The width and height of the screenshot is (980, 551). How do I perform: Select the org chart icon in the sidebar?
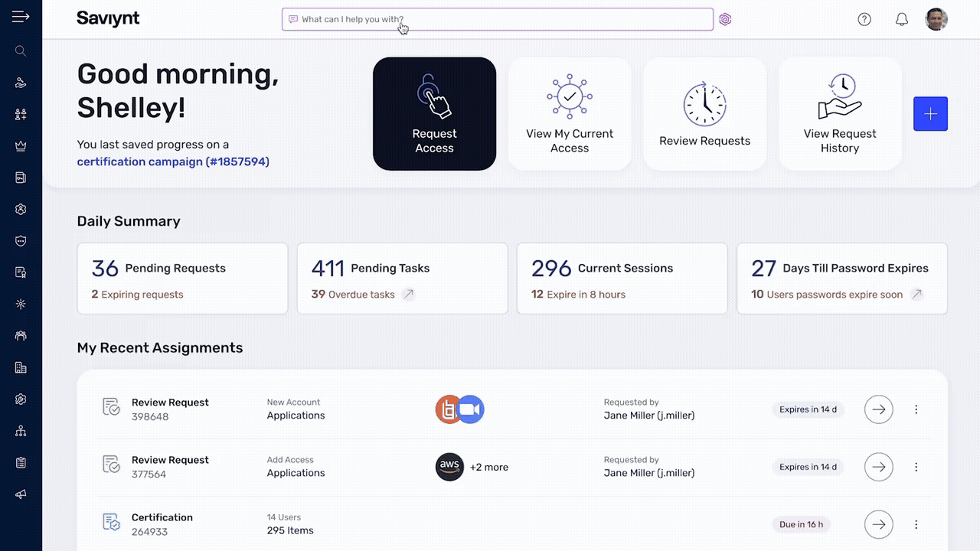(x=20, y=431)
